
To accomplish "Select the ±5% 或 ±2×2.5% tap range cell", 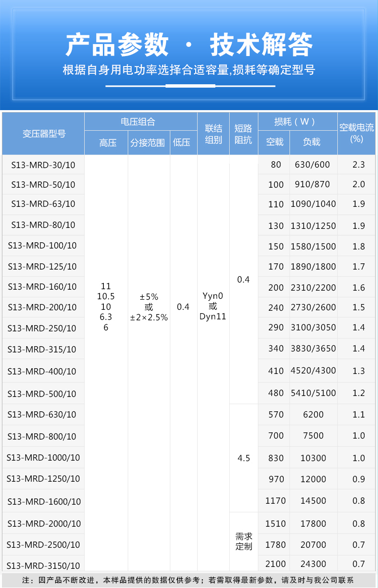I will [149, 307].
